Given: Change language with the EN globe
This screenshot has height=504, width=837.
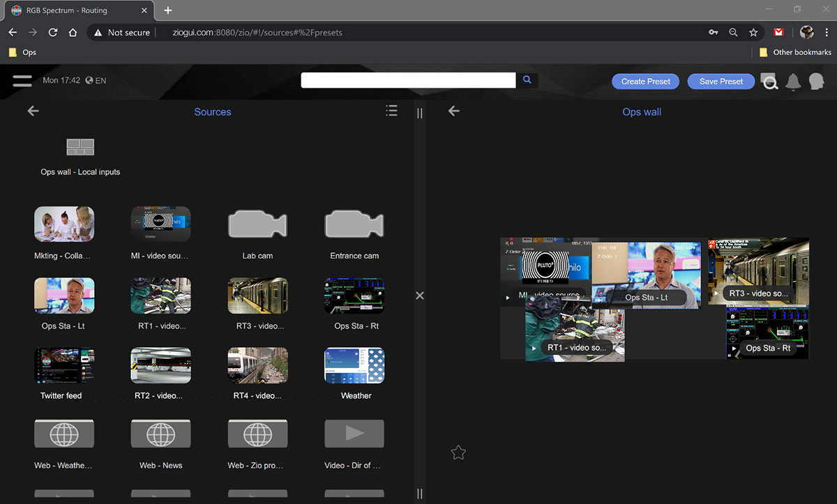Looking at the screenshot, I should [x=96, y=81].
